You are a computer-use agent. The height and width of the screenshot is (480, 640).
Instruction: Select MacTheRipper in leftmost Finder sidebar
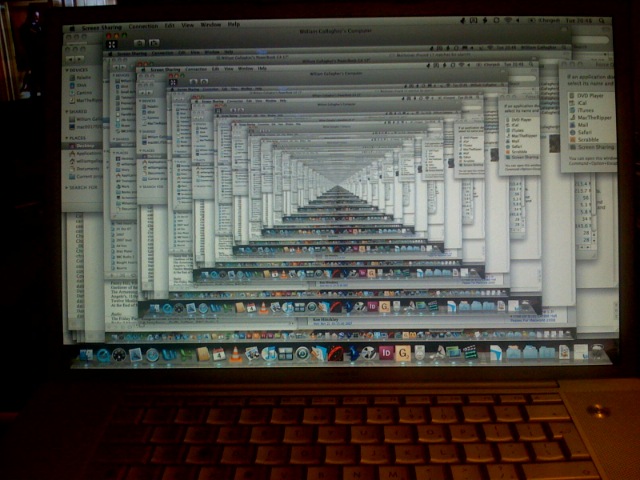coord(85,100)
